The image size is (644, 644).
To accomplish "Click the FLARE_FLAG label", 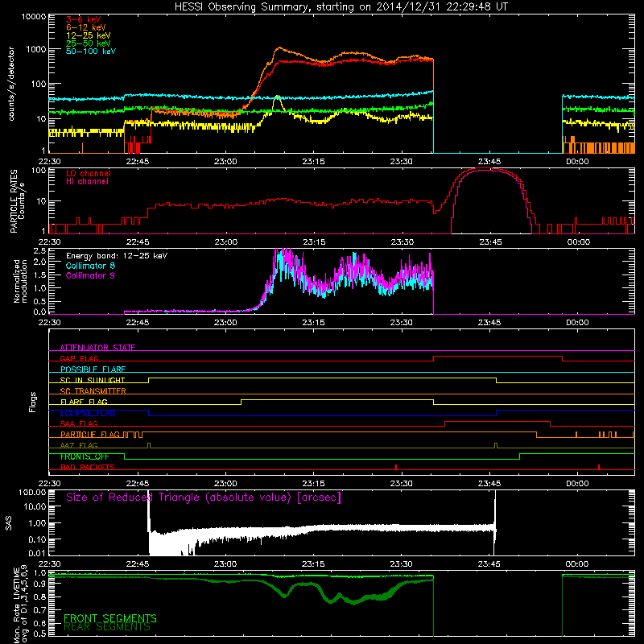I will [x=84, y=402].
